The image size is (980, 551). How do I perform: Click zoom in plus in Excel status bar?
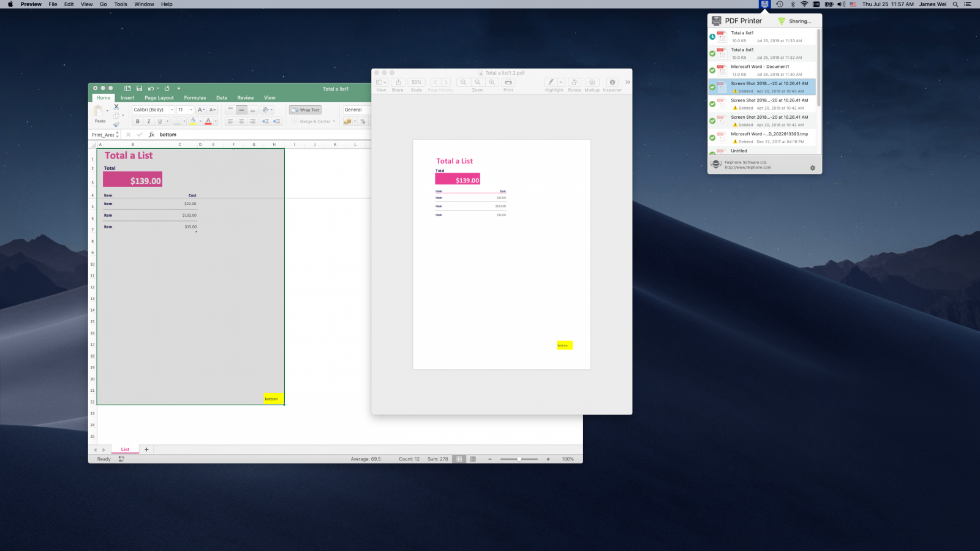548,459
